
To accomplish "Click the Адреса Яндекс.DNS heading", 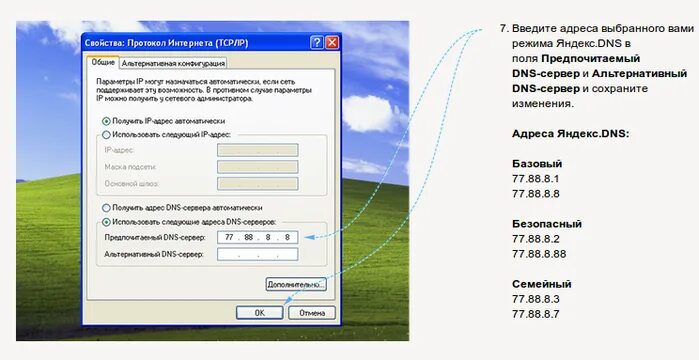I will point(570,134).
